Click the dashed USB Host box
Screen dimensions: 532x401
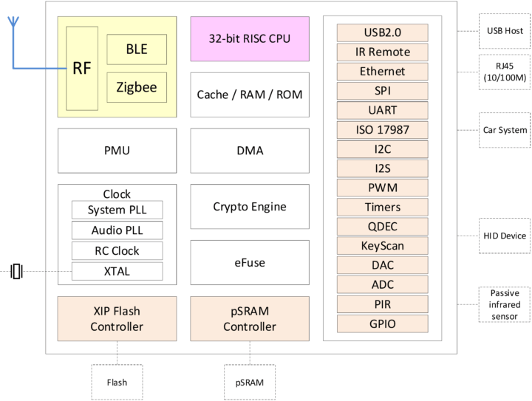point(505,31)
